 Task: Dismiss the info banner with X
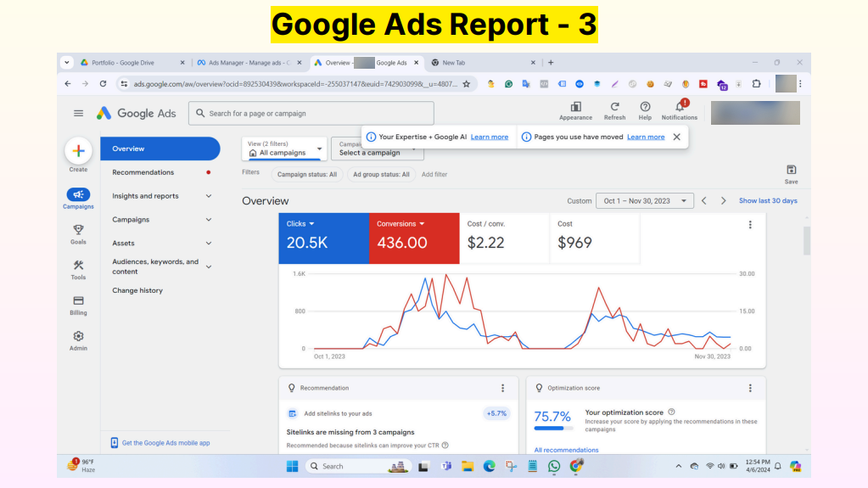coord(676,137)
